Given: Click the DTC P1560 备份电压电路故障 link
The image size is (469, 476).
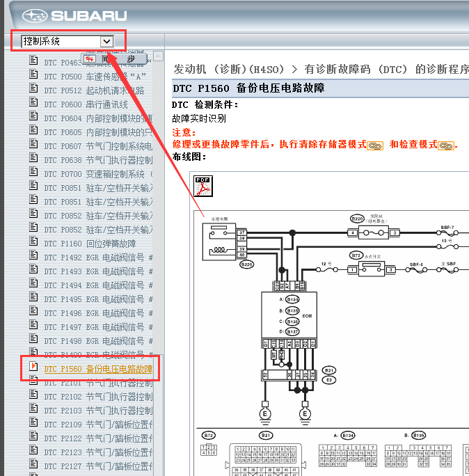Looking at the screenshot, I should click(98, 369).
